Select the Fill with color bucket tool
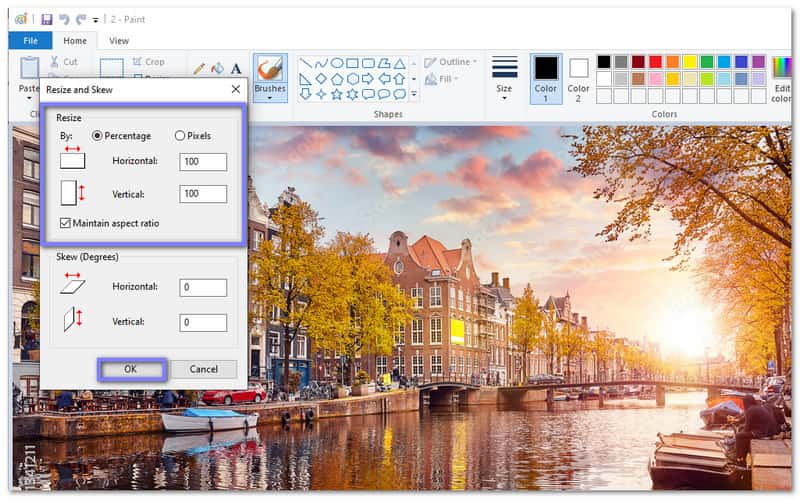This screenshot has height=499, width=800. 217,68
